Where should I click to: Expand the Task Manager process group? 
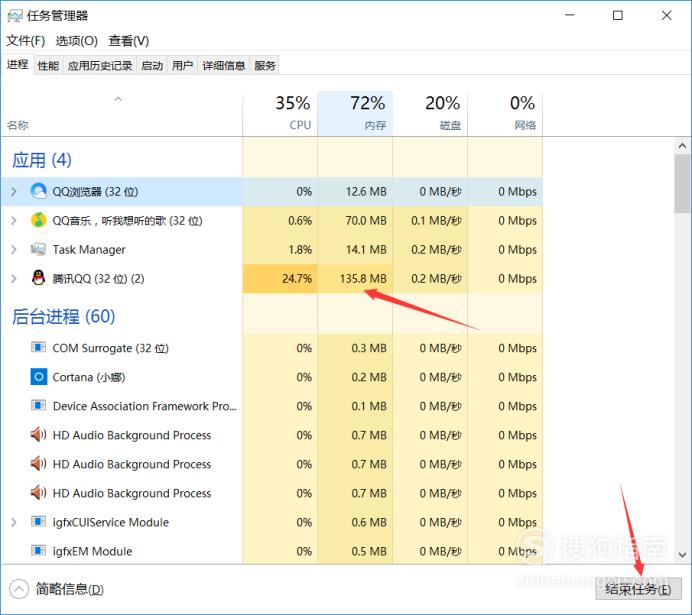(14, 250)
